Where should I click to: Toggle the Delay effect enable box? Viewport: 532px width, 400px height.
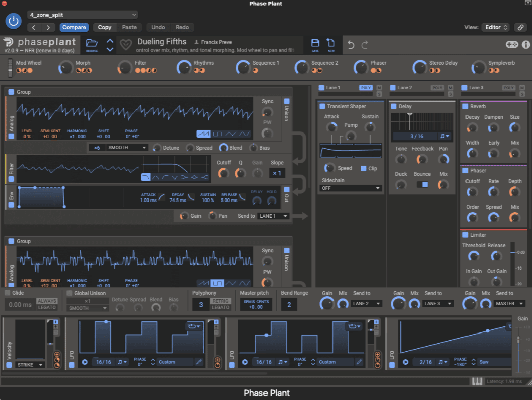pos(394,106)
